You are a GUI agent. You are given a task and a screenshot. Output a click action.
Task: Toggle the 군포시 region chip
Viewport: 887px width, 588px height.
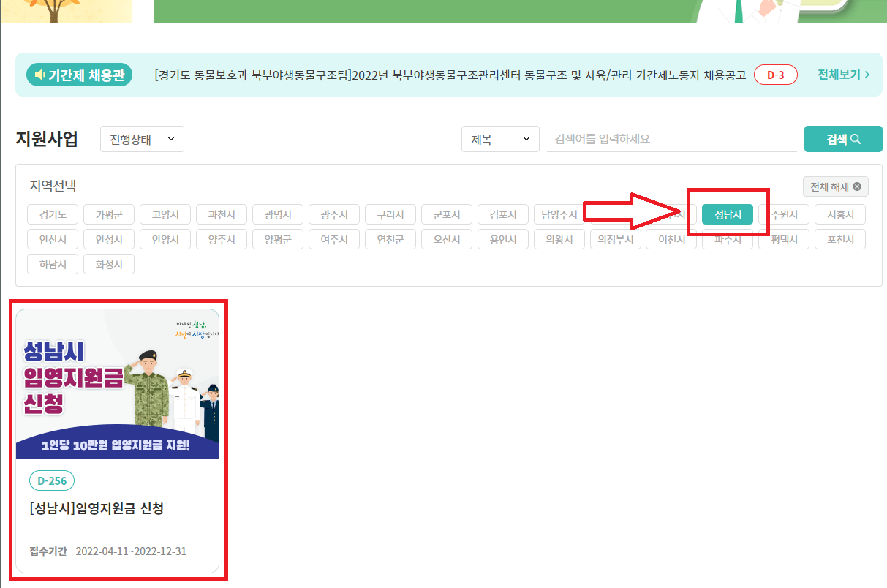point(447,214)
